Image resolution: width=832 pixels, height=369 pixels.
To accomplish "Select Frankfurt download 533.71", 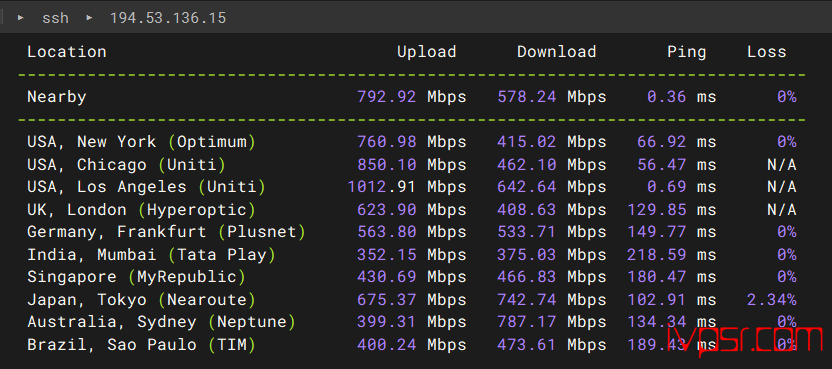I will point(527,232).
